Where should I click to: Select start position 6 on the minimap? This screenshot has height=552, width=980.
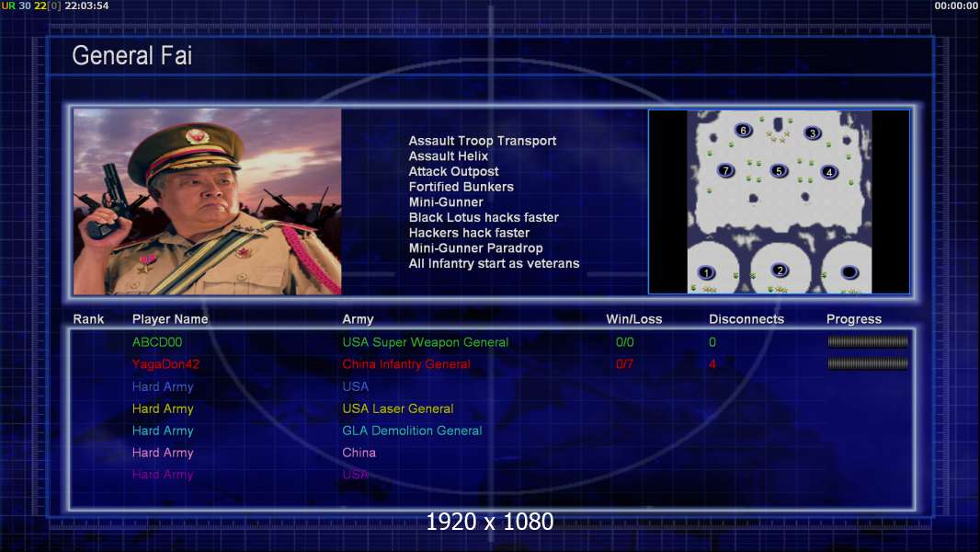(743, 130)
